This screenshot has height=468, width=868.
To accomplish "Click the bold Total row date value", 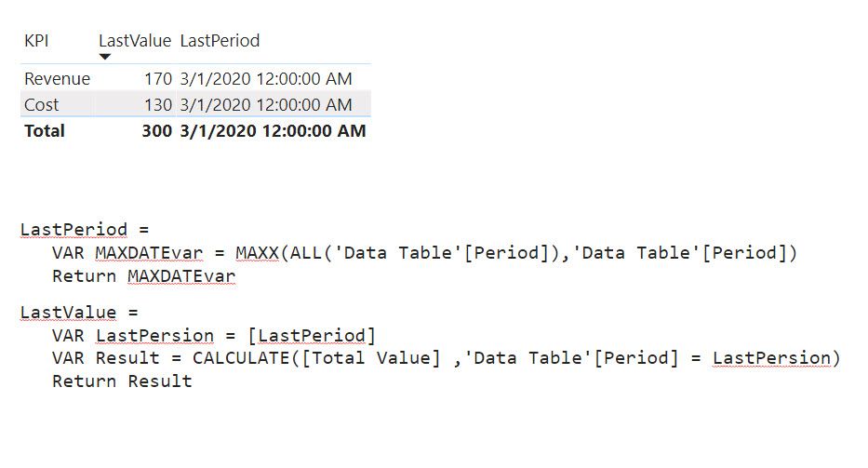I will coord(273,130).
